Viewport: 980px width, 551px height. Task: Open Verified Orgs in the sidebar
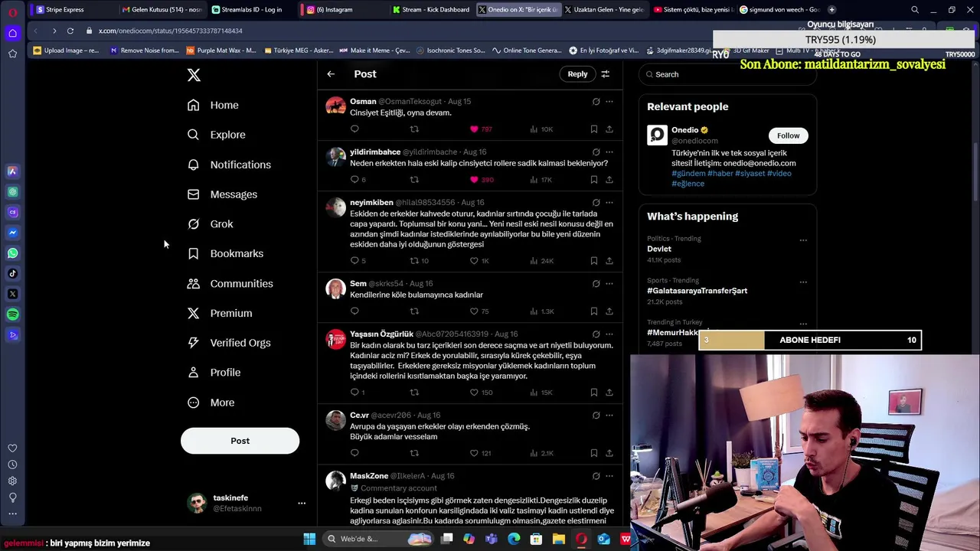click(x=230, y=343)
